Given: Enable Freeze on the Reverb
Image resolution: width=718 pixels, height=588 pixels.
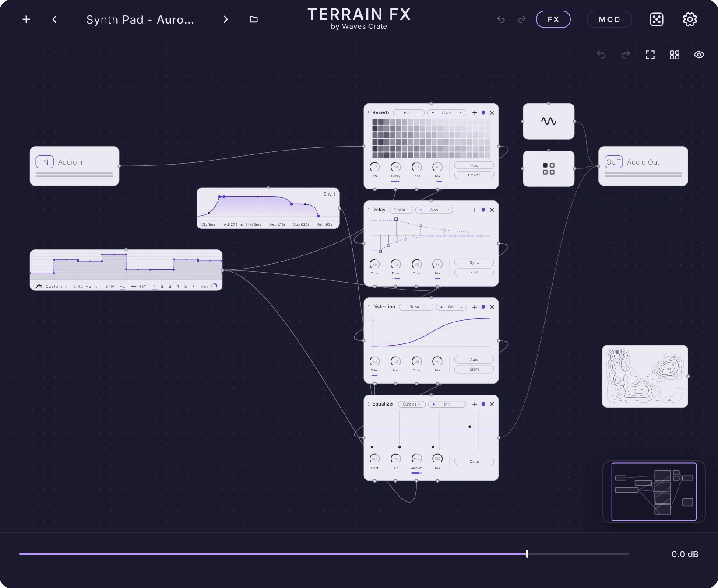Looking at the screenshot, I should pyautogui.click(x=474, y=175).
